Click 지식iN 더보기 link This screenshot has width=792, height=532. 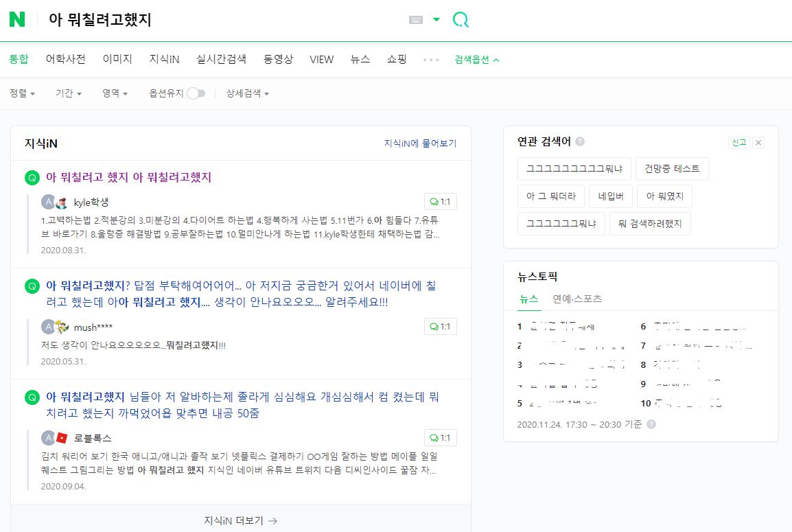pos(240,520)
